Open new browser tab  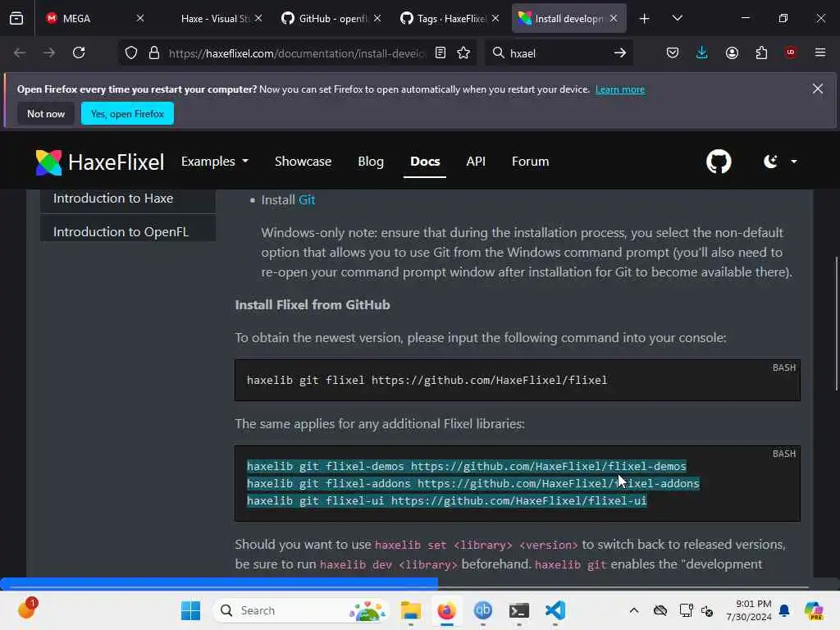pyautogui.click(x=644, y=19)
